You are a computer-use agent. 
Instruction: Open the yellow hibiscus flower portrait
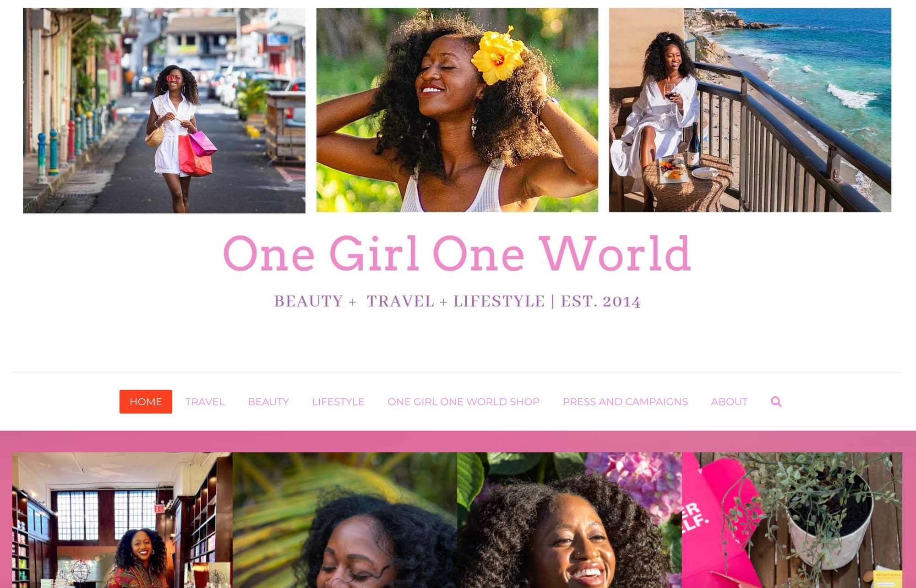(x=457, y=110)
